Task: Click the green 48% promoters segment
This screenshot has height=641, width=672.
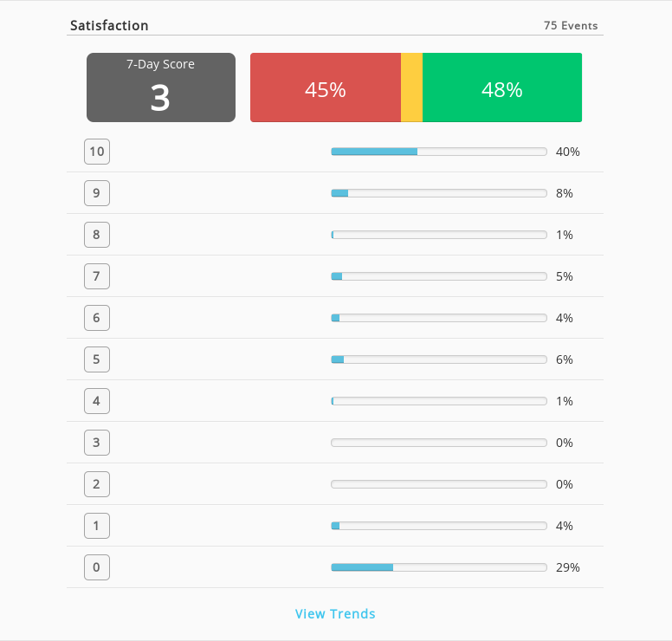Action: 502,87
